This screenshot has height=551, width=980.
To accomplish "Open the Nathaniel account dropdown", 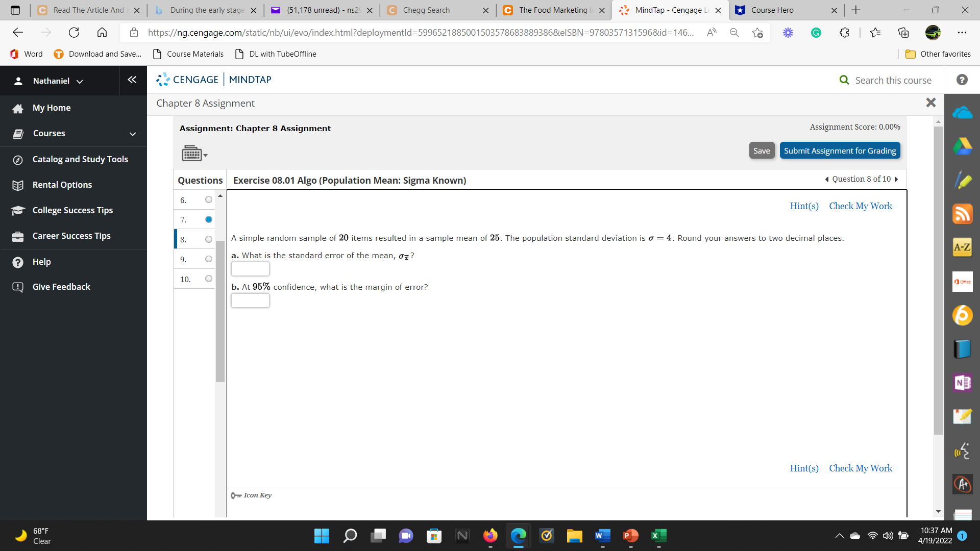I will (x=80, y=81).
